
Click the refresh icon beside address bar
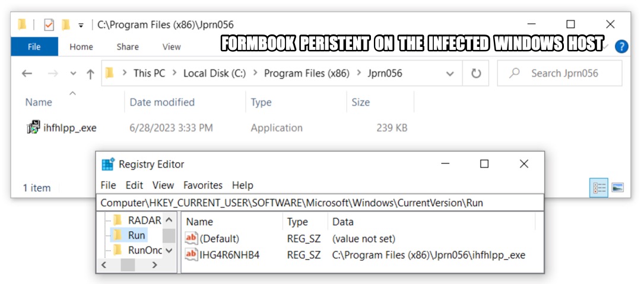(476, 74)
